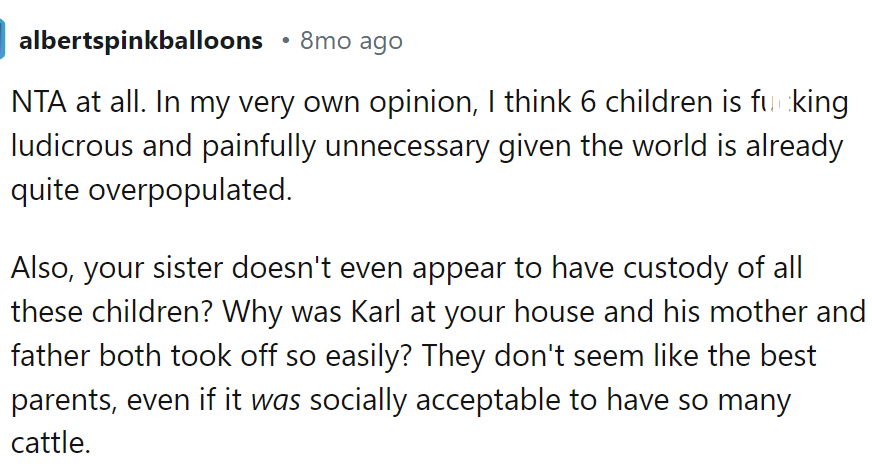The image size is (872, 464).
Task: Click the word 'cattle' on the last line
Action: tap(50, 443)
